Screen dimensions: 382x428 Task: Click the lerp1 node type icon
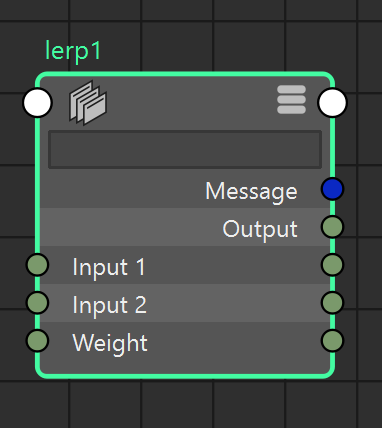click(88, 103)
